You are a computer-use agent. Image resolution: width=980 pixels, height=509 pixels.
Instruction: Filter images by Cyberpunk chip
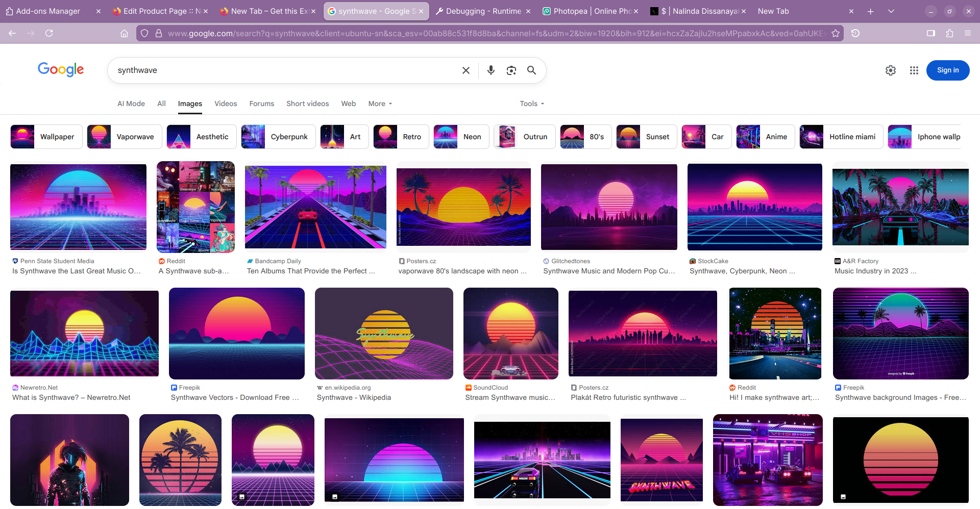(278, 137)
